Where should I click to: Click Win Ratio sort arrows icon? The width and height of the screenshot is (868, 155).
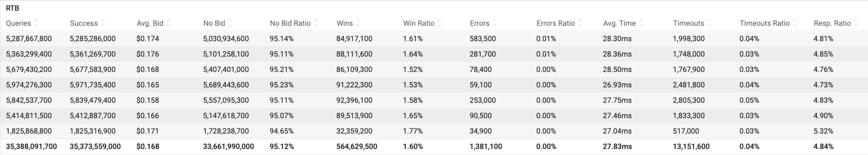[x=439, y=23]
